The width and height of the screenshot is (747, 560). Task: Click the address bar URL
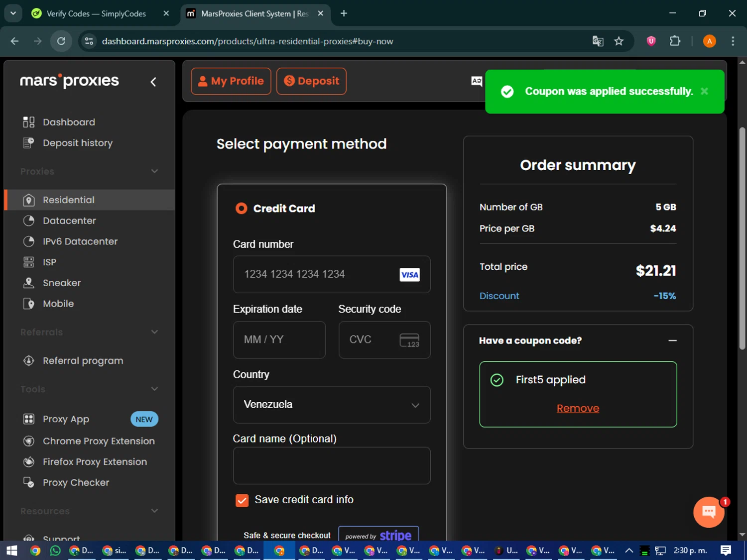248,41
